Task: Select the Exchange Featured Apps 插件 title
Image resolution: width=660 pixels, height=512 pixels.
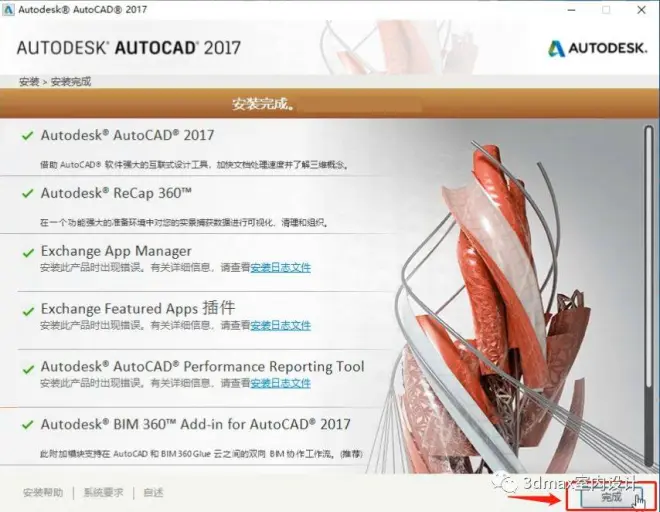Action: pyautogui.click(x=138, y=308)
